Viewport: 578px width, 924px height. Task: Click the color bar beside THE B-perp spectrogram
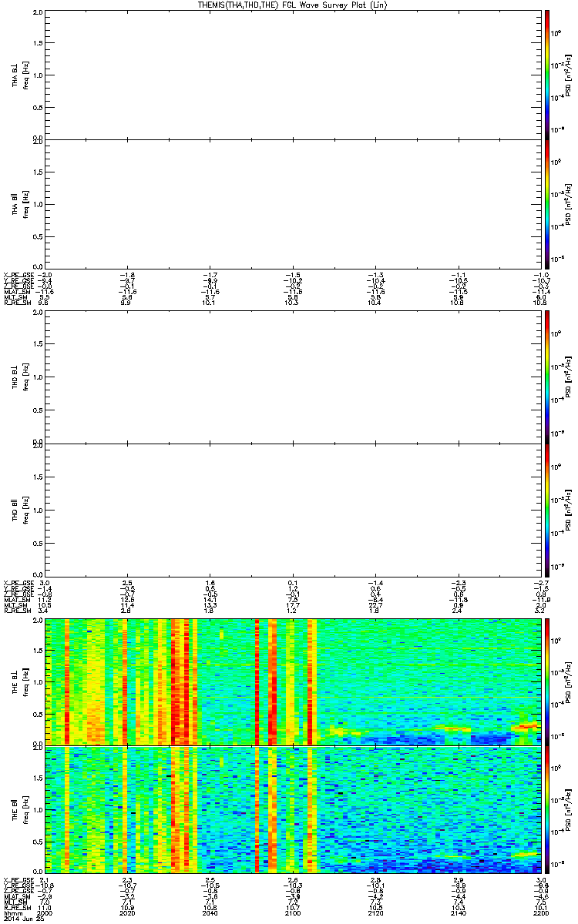tap(546, 681)
